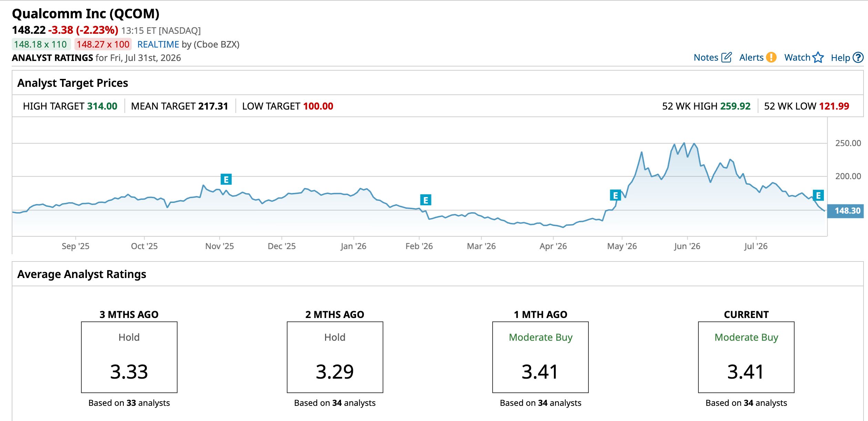Click the 52 WK LOW value 121.99
This screenshot has height=421, width=868.
(834, 106)
